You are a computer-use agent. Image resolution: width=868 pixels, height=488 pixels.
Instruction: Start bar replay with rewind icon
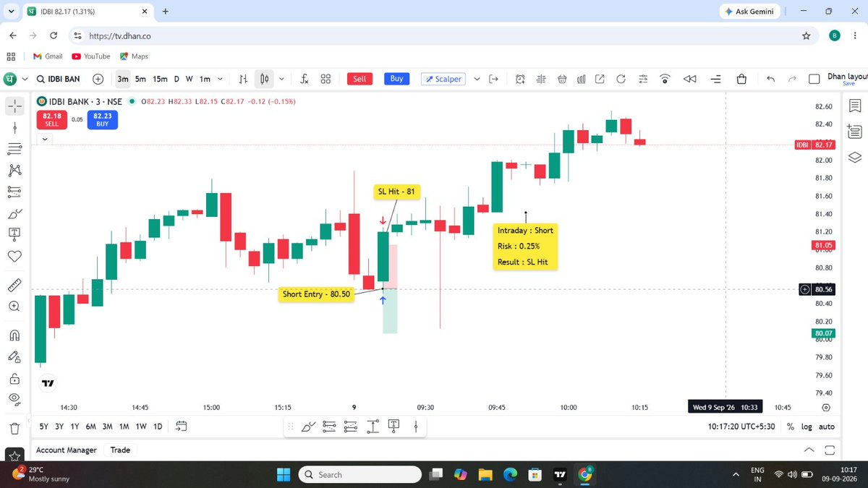[x=690, y=79]
